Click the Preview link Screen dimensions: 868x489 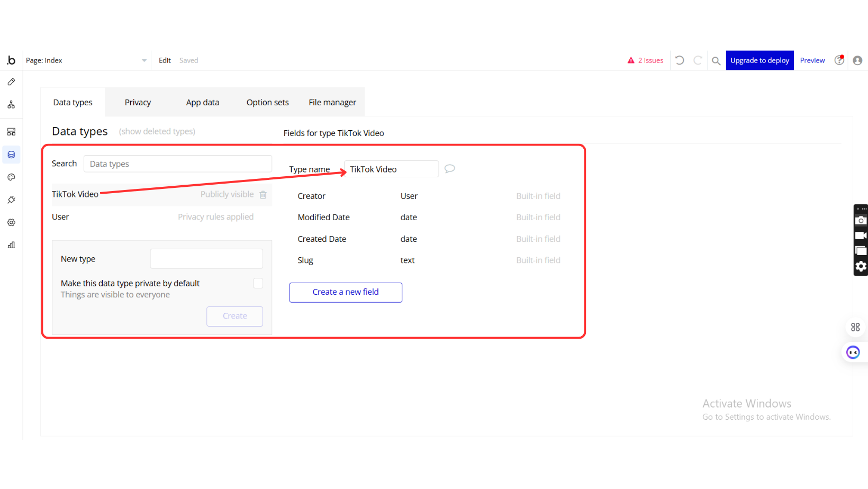(812, 61)
